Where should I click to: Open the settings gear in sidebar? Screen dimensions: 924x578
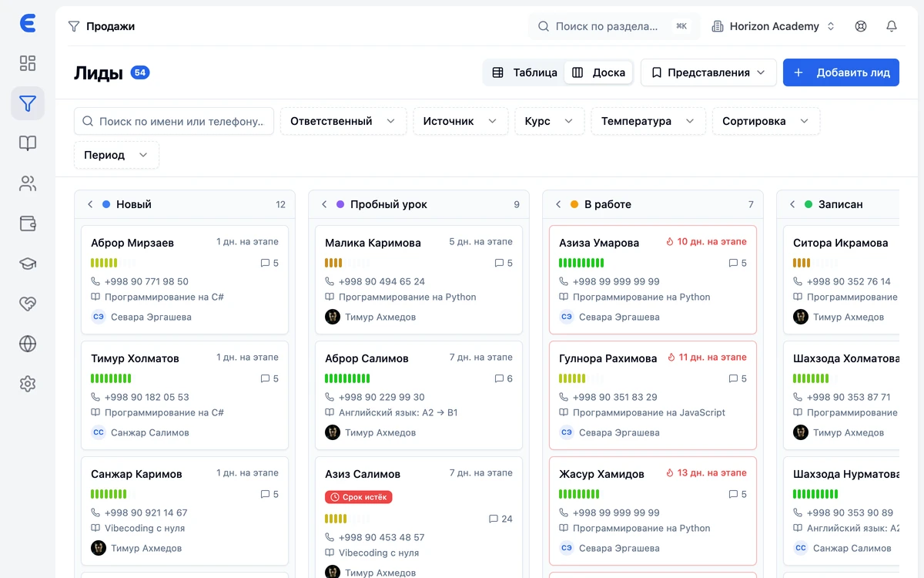28,384
